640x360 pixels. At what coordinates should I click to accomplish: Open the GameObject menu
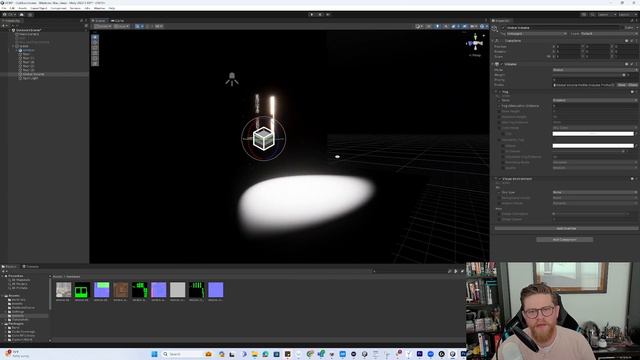pos(39,8)
